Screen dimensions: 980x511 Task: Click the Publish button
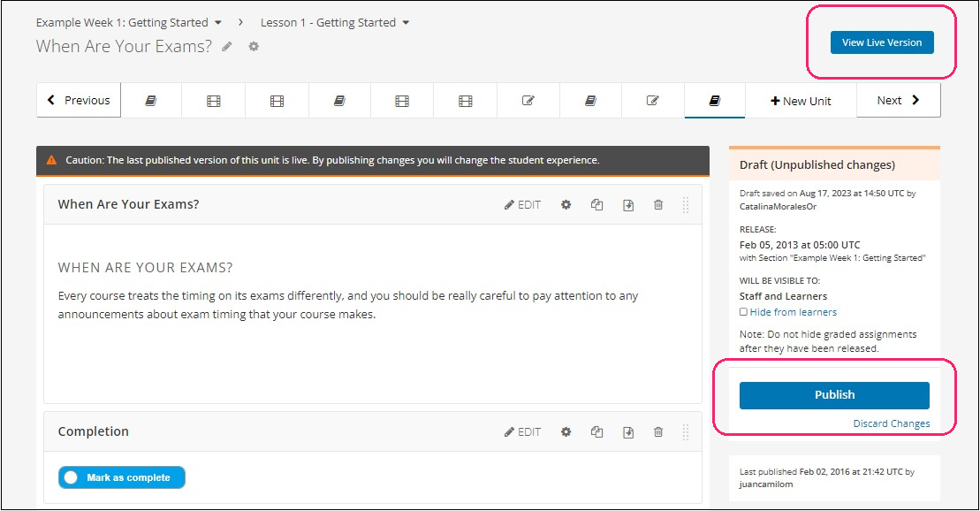click(x=834, y=395)
